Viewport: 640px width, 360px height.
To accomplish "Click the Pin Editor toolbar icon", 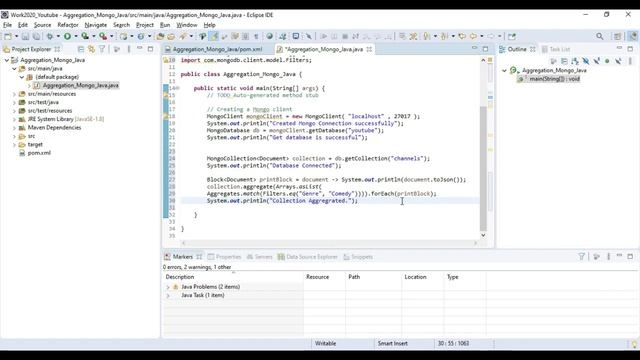I will 512,36.
